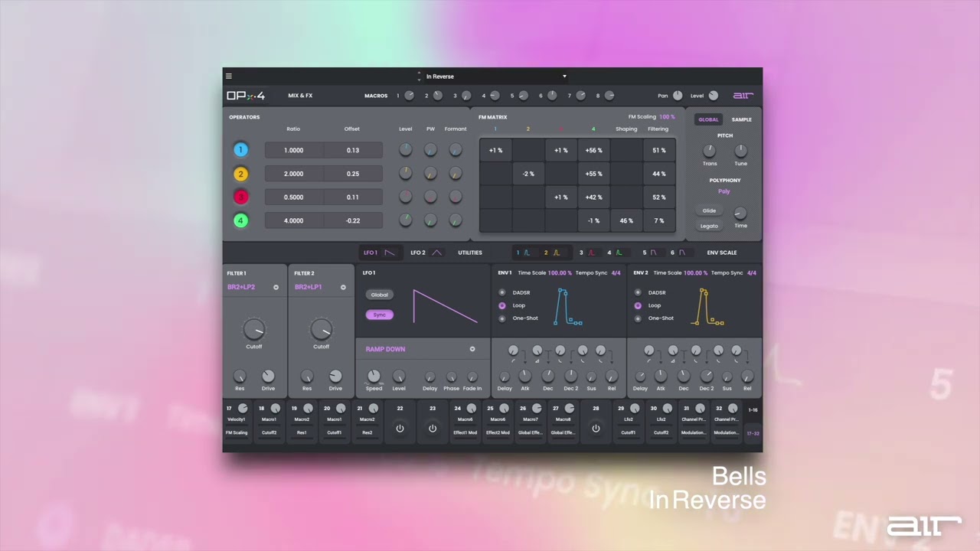
Task: Toggle the LFO 1 Sync button
Action: [x=380, y=315]
